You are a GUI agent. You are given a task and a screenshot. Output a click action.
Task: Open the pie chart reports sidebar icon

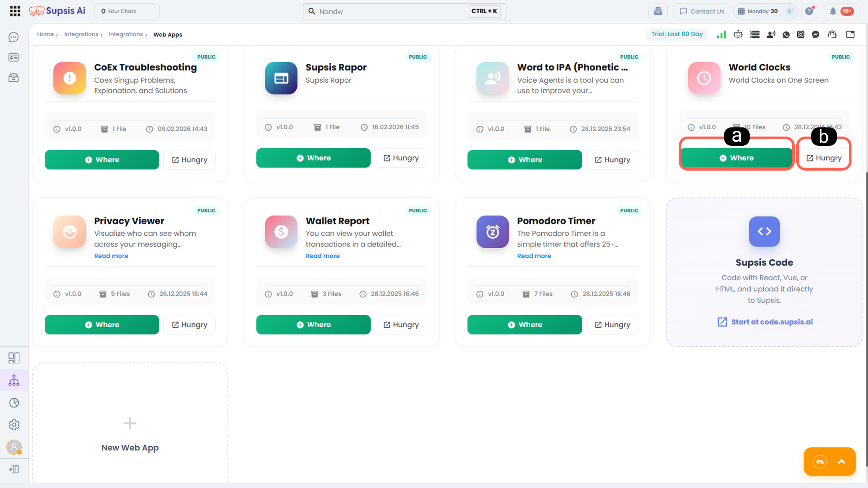[14, 403]
